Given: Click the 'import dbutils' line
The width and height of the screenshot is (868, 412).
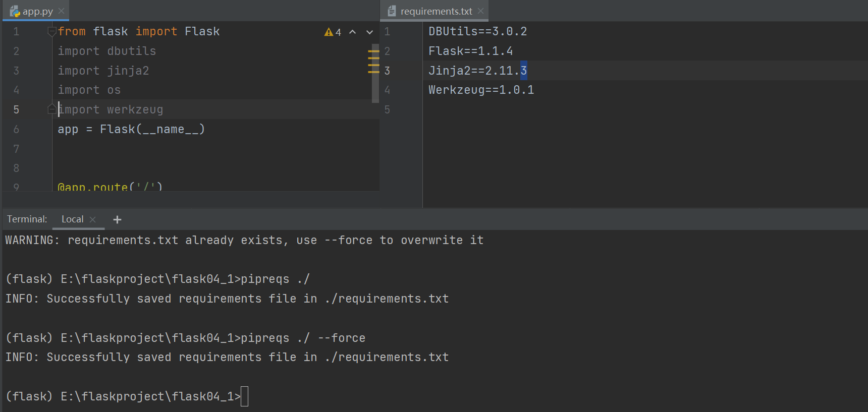Looking at the screenshot, I should (x=107, y=51).
